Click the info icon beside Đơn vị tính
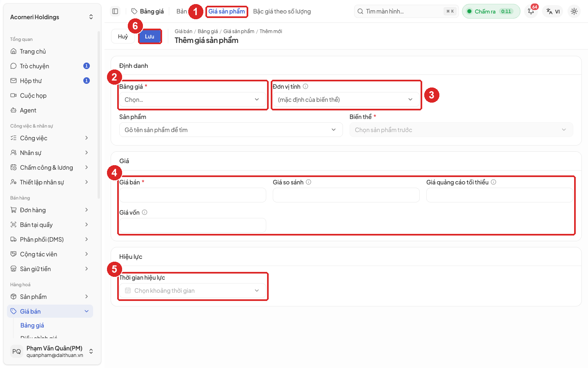Image resolution: width=588 pixels, height=368 pixels. coord(305,86)
